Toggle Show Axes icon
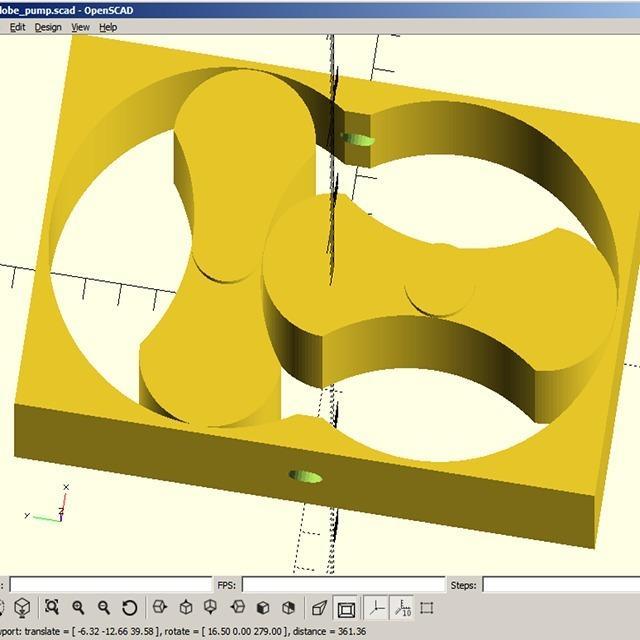Viewport: 640px width, 640px height. (x=377, y=608)
